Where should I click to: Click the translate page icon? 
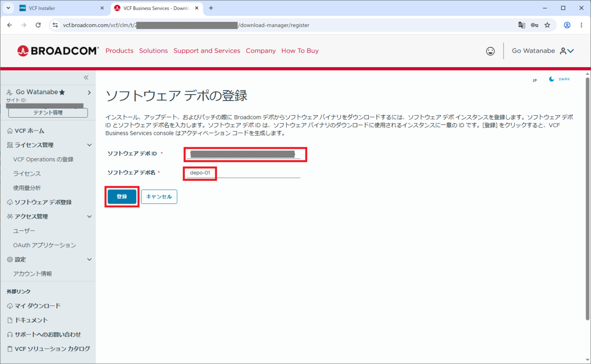click(x=522, y=25)
